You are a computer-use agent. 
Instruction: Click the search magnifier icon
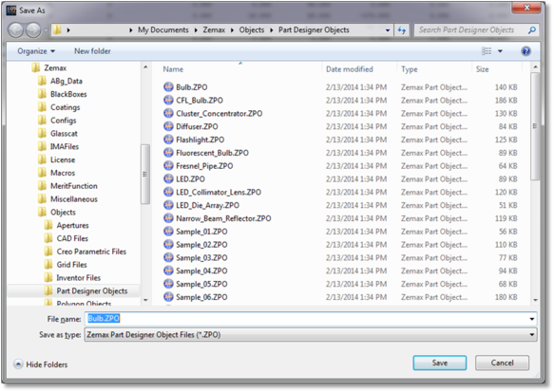[x=531, y=30]
